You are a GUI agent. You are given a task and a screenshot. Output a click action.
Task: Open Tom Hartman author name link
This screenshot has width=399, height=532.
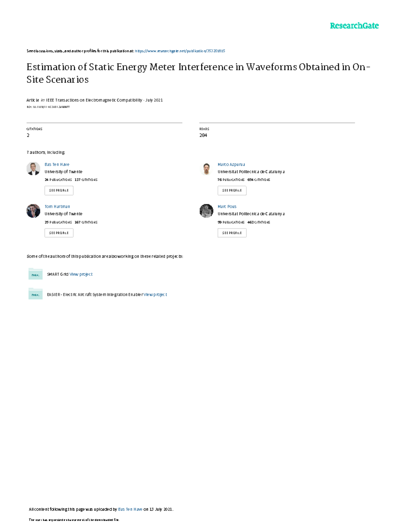click(57, 206)
